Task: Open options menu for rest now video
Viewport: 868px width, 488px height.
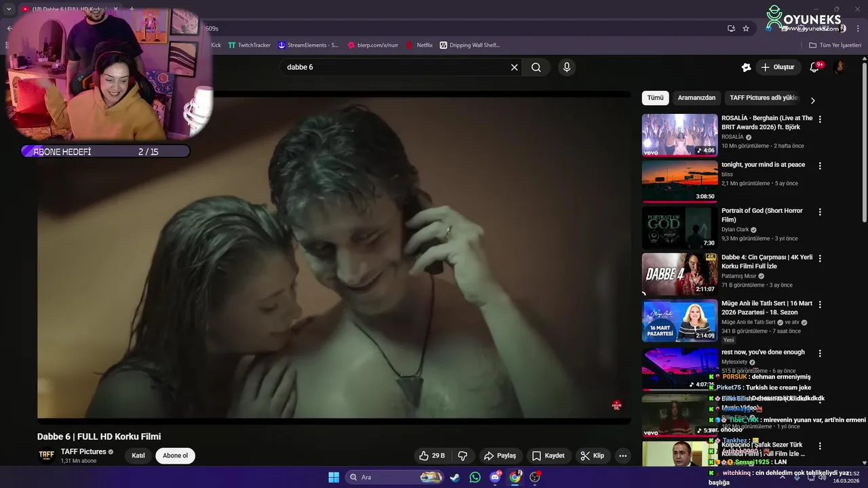Action: click(820, 353)
